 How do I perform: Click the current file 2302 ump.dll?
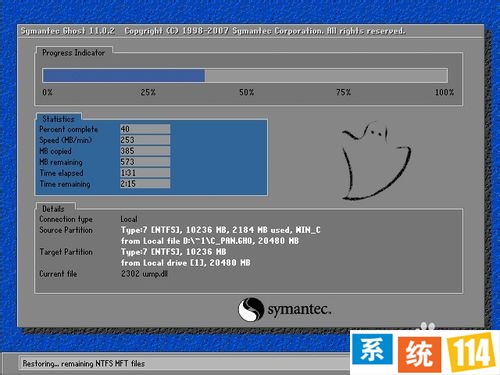[144, 274]
